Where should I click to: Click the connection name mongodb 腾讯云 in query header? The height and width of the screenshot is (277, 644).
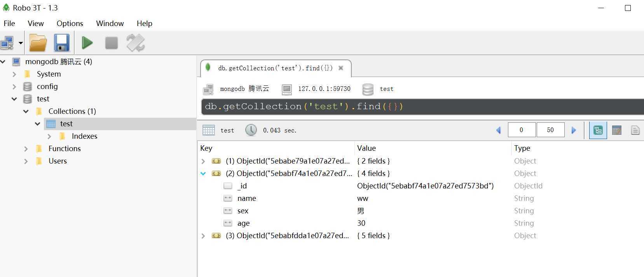coord(244,89)
